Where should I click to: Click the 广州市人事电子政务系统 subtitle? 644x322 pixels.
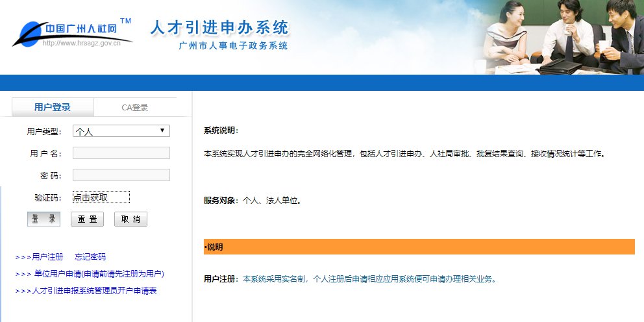[233, 46]
